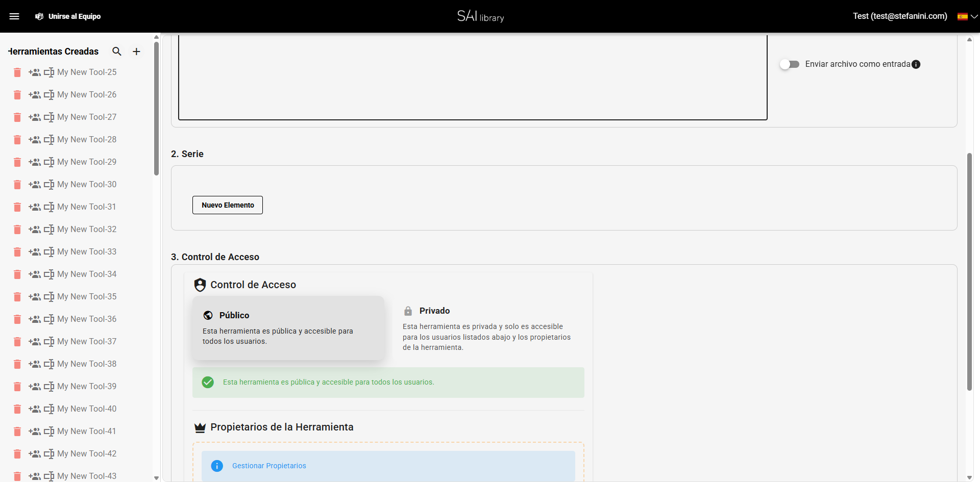980x482 pixels.
Task: Rename the tool My New Tool-27
Action: (x=50, y=117)
